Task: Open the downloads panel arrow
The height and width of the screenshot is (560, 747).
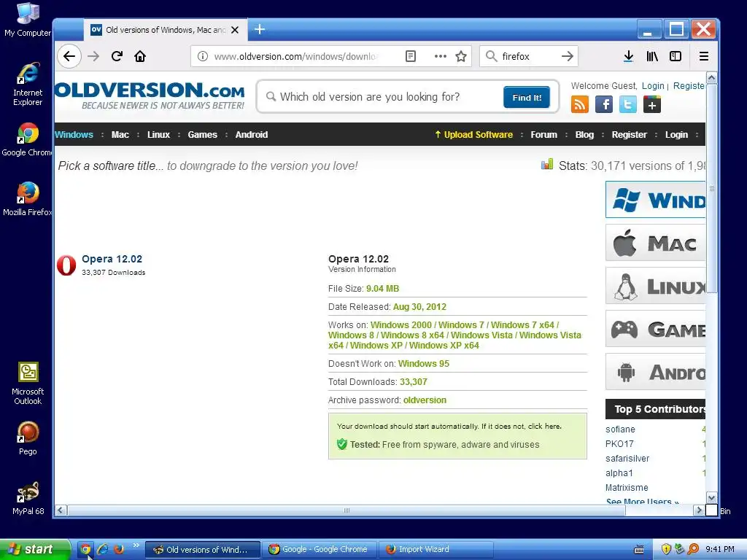Action: (628, 56)
